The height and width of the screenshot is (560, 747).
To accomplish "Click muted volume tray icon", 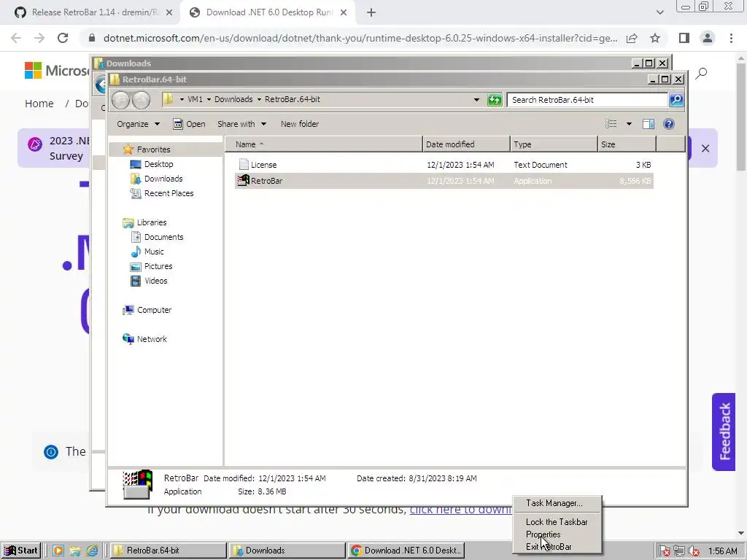I will 694,551.
